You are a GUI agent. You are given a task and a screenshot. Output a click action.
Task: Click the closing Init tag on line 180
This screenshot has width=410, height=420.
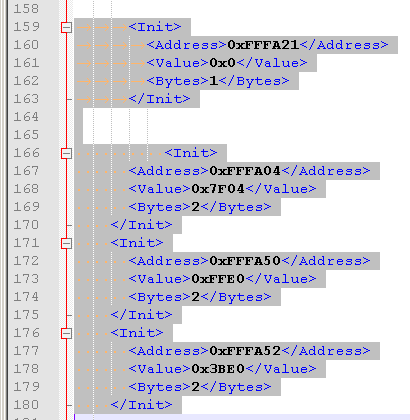click(141, 405)
